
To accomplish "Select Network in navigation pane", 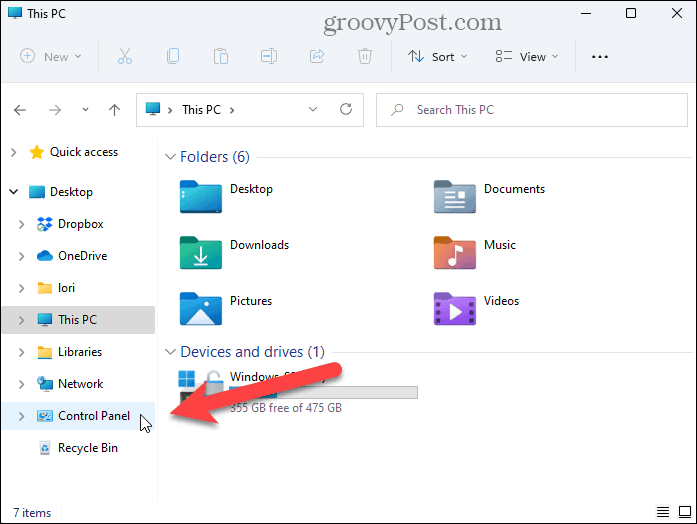I will click(x=79, y=384).
